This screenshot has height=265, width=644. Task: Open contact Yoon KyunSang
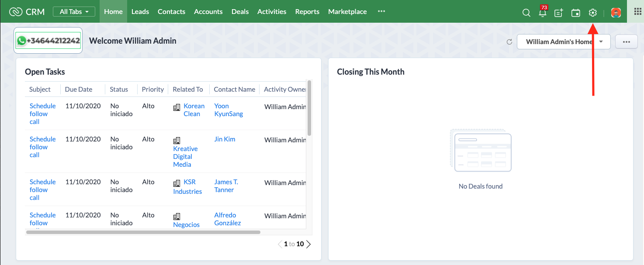(229, 110)
